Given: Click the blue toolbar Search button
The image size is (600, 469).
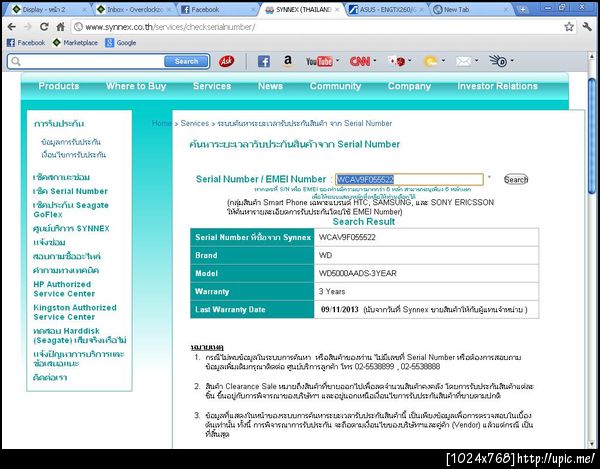Looking at the screenshot, I should click(186, 61).
